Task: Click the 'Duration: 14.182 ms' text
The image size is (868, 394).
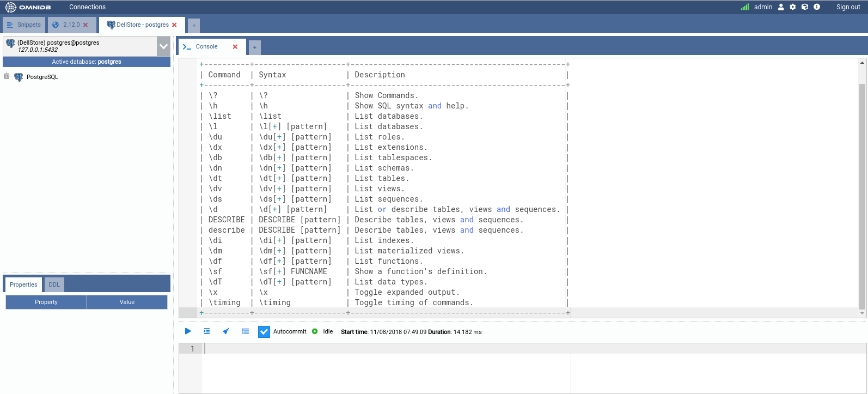Action: [455, 332]
